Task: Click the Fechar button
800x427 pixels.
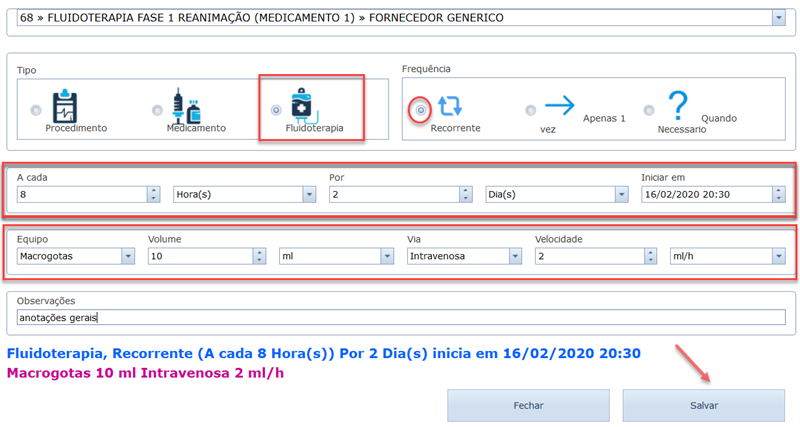Action: point(528,406)
